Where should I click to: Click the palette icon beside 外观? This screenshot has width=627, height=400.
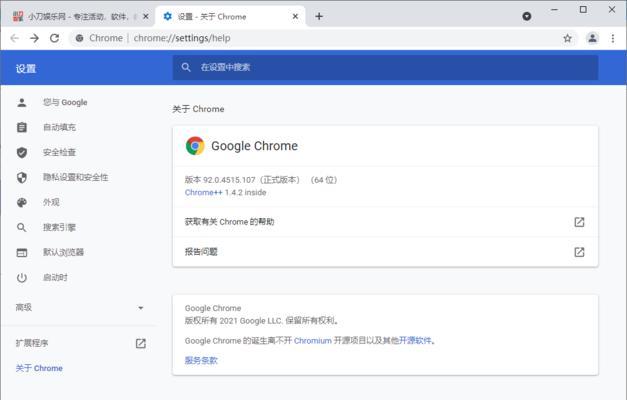(22, 202)
